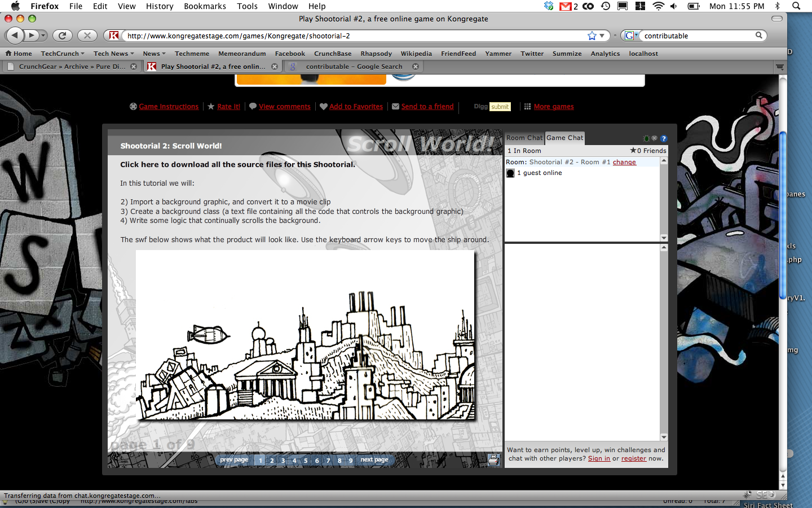812x508 pixels.
Task: Click the Kongregate site icon in the address bar
Action: coord(114,36)
